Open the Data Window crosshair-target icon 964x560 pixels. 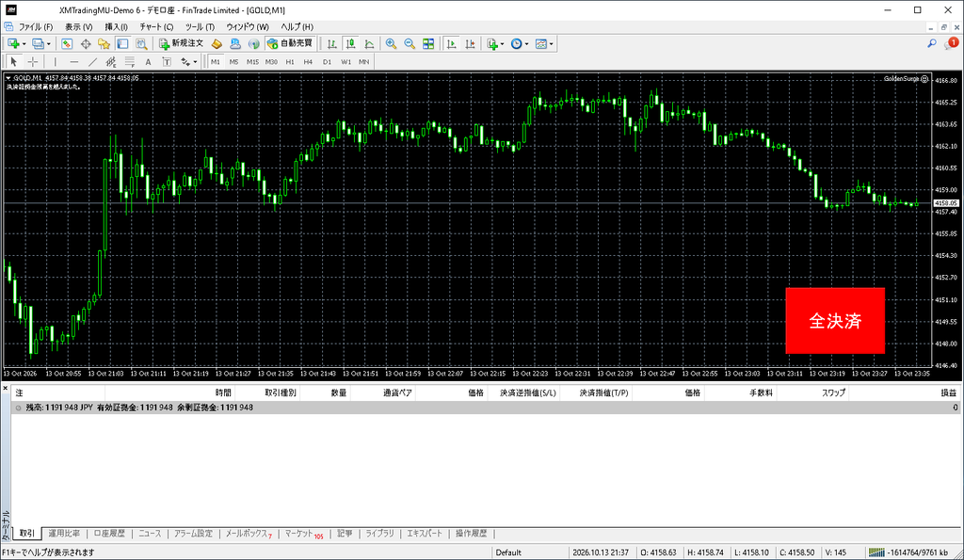click(86, 43)
